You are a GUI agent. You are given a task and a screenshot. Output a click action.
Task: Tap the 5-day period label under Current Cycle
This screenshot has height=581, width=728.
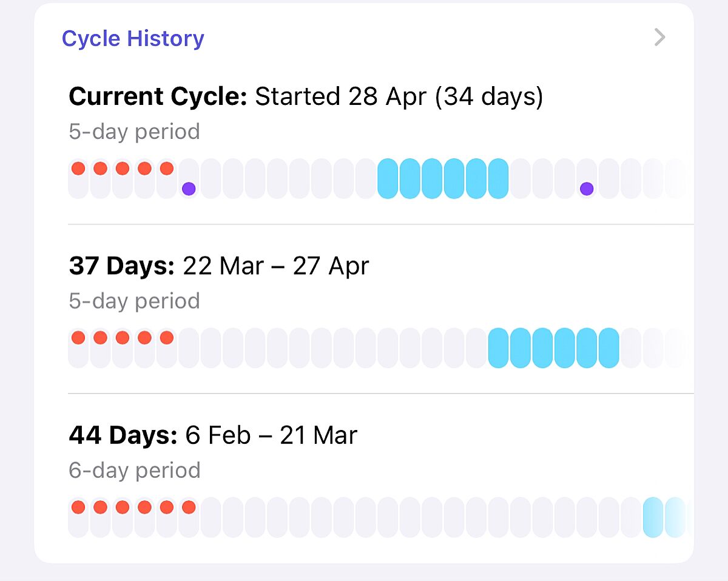[x=134, y=132]
